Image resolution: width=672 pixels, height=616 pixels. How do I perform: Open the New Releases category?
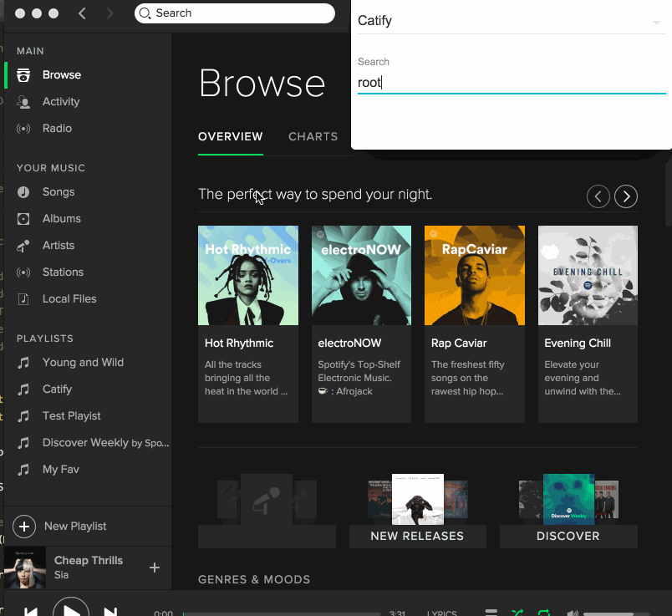[417, 511]
